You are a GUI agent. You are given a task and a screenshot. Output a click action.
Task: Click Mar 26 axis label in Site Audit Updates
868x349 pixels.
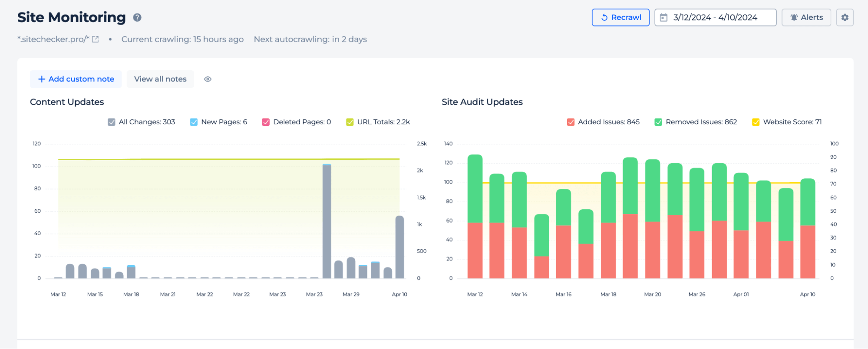[x=697, y=294]
